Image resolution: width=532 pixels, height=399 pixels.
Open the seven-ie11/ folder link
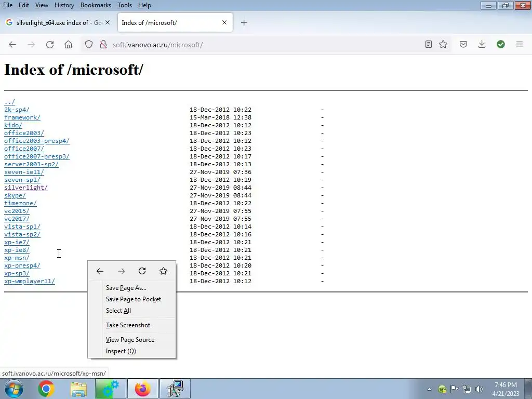pos(24,172)
